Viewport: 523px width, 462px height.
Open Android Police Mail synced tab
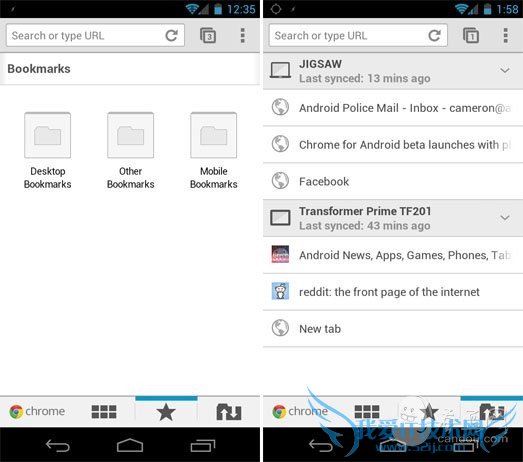coord(393,108)
